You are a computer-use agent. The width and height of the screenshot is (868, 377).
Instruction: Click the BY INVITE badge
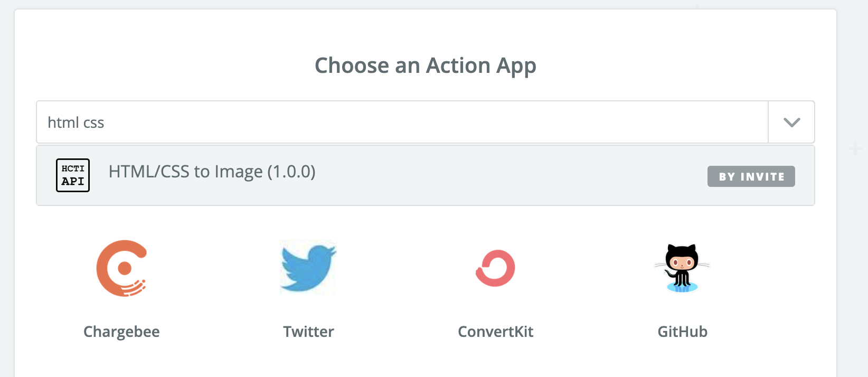[x=751, y=176]
